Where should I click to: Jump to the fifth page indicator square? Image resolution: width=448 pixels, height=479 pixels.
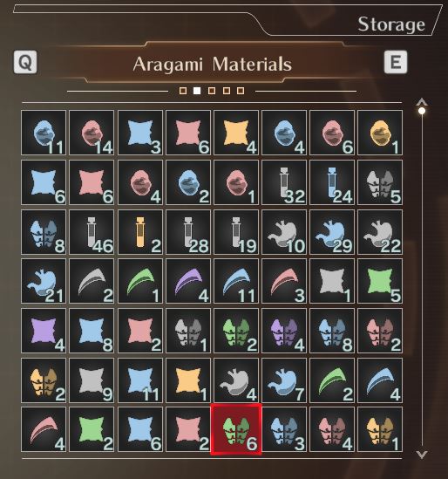tap(241, 91)
